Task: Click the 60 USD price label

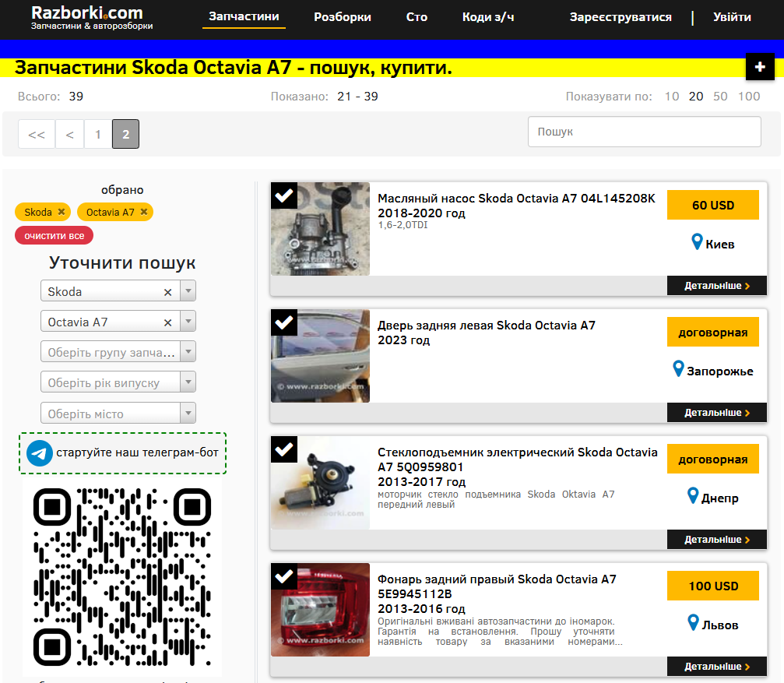Action: click(713, 205)
